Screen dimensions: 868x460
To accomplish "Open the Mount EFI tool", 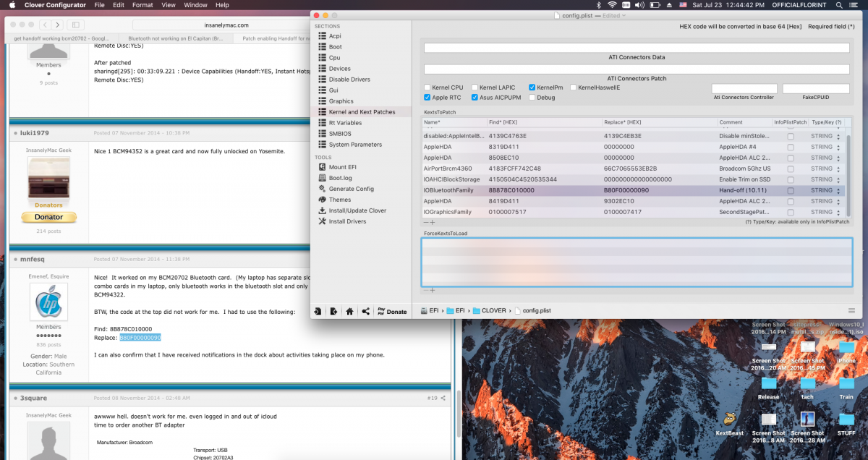I will point(342,167).
